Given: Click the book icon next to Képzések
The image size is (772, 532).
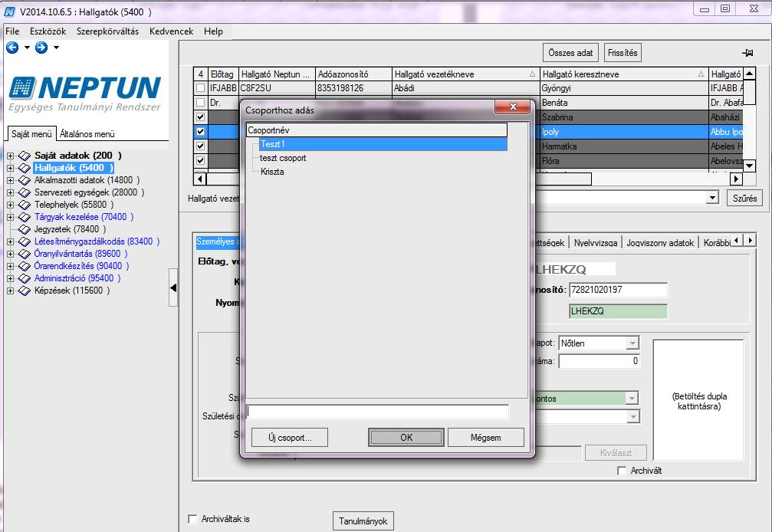Looking at the screenshot, I should [24, 291].
